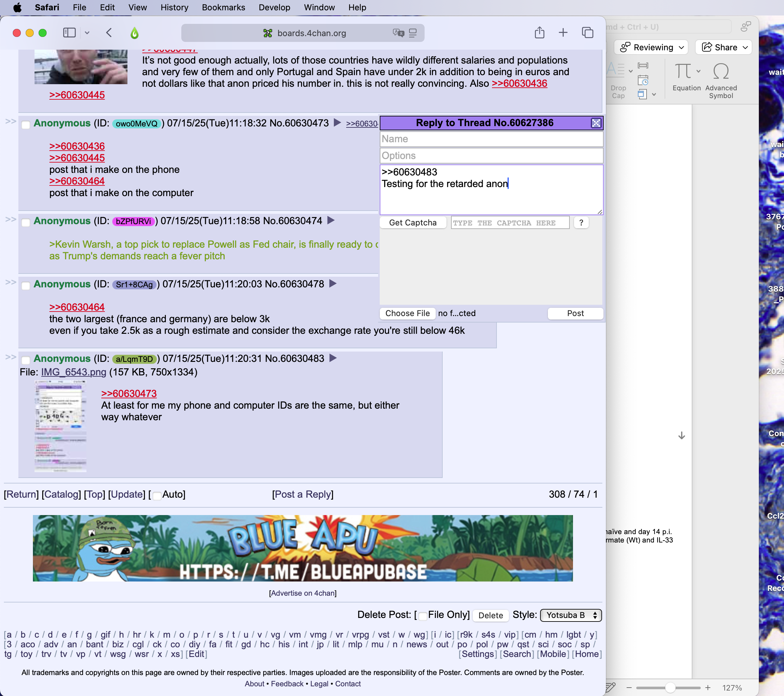784x696 pixels.
Task: Click the Post button
Action: coord(575,313)
